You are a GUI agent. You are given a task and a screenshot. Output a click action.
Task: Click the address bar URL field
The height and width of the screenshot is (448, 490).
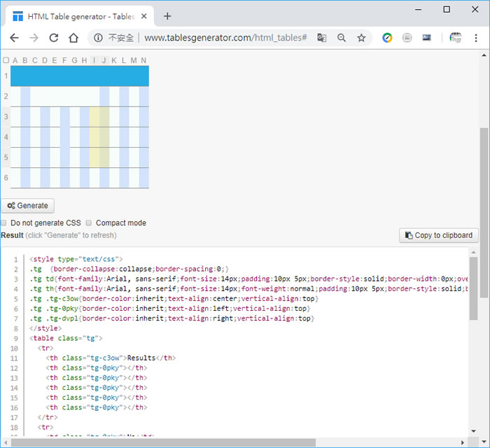pos(225,38)
